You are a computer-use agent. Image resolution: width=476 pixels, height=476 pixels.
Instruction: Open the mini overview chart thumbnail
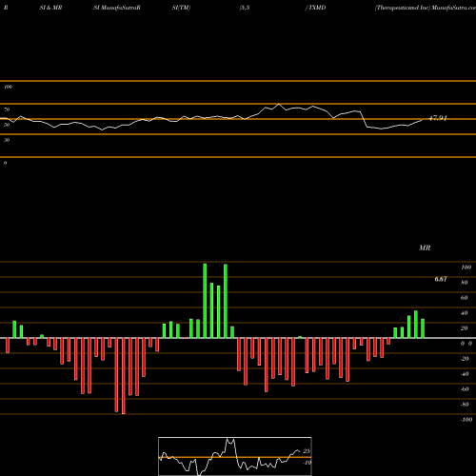coord(235,456)
